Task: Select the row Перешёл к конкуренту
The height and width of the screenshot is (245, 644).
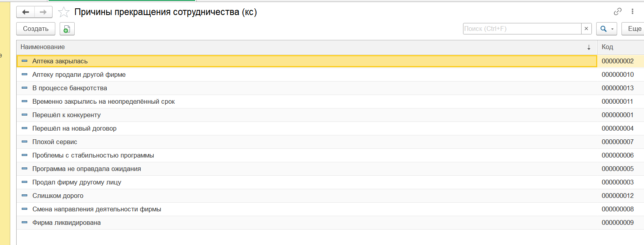Action: click(x=66, y=115)
